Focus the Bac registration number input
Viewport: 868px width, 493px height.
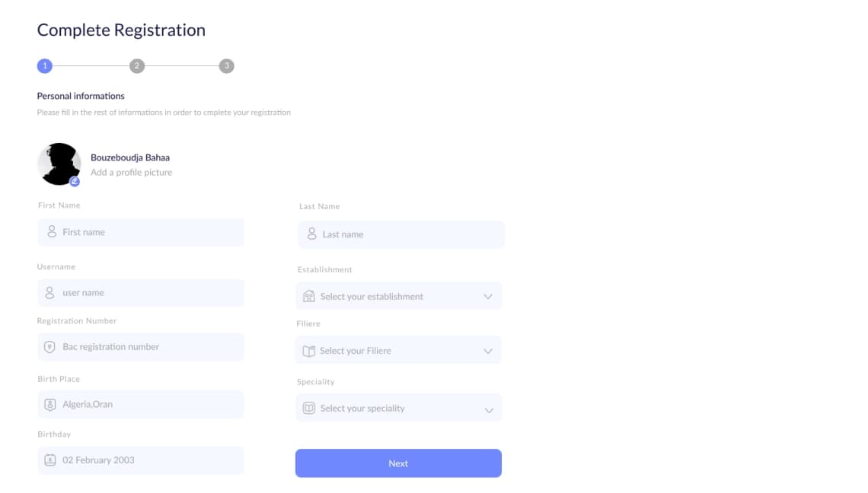pyautogui.click(x=141, y=347)
